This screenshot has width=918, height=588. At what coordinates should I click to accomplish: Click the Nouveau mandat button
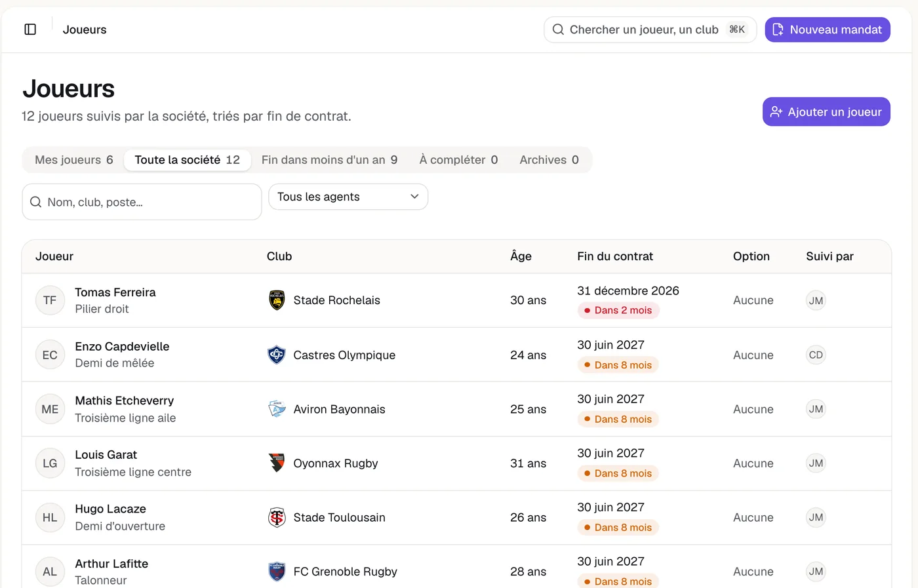pyautogui.click(x=828, y=29)
